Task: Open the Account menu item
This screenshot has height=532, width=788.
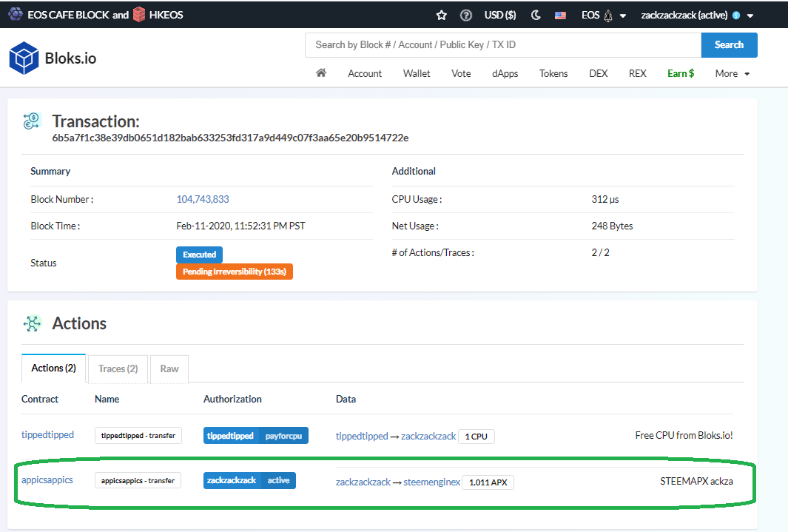Action: pos(365,74)
